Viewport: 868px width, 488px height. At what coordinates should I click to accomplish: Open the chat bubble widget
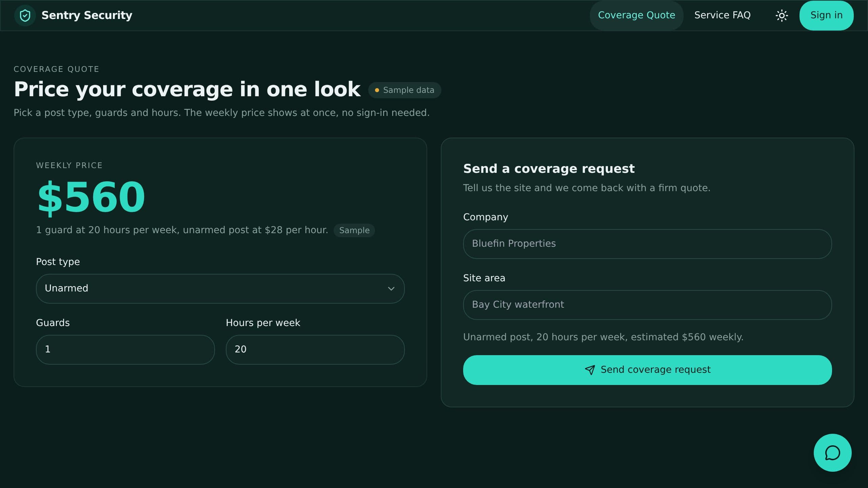832,452
